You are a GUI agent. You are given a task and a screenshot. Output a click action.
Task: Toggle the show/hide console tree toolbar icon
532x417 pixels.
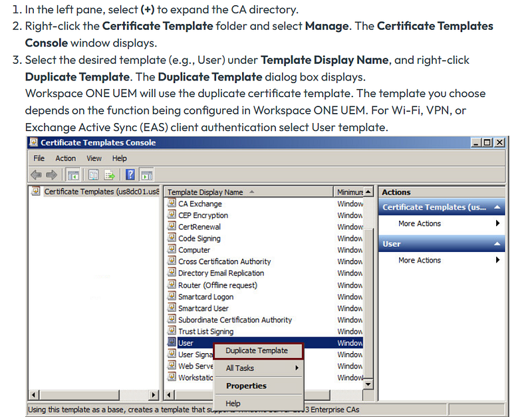73,175
